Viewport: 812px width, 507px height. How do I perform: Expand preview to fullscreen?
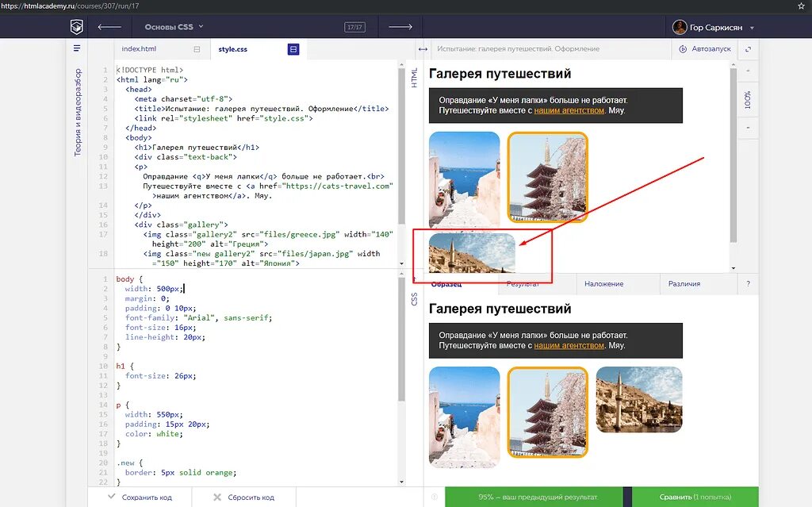click(x=748, y=49)
